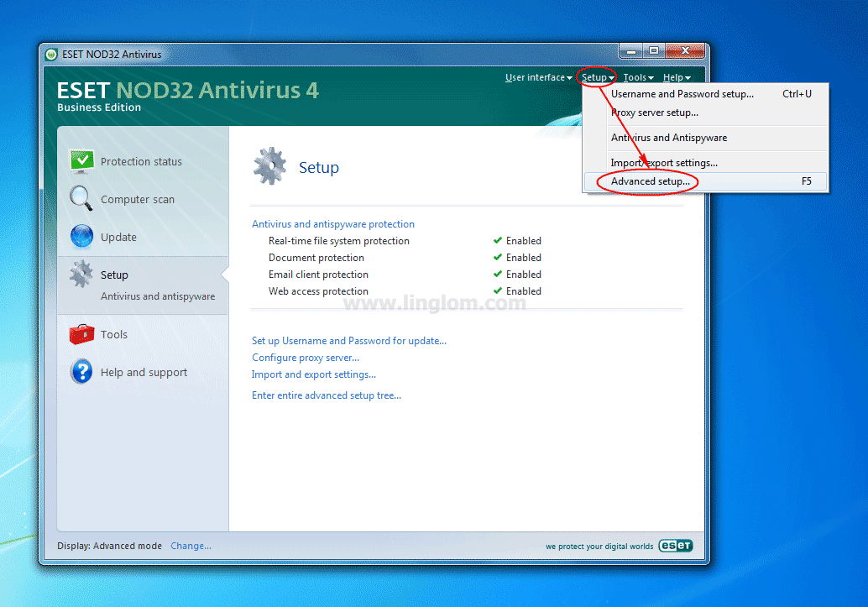The width and height of the screenshot is (868, 607).
Task: Select Advanced setup menu entry
Action: [706, 181]
